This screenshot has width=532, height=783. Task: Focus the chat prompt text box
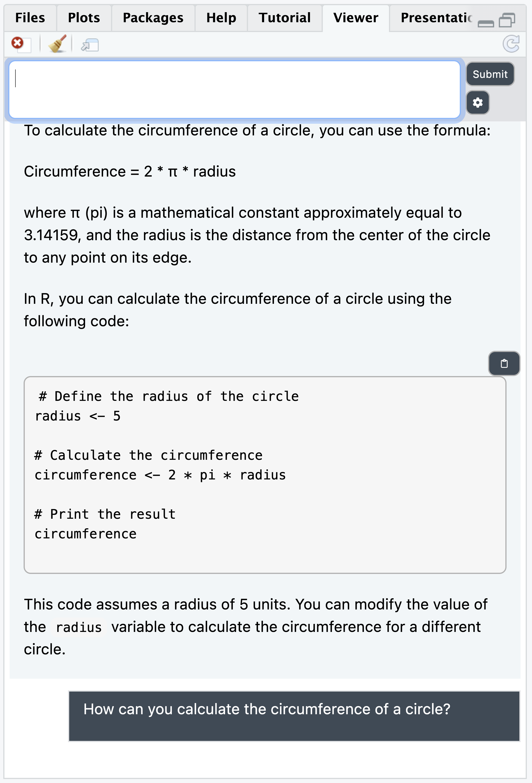(234, 90)
